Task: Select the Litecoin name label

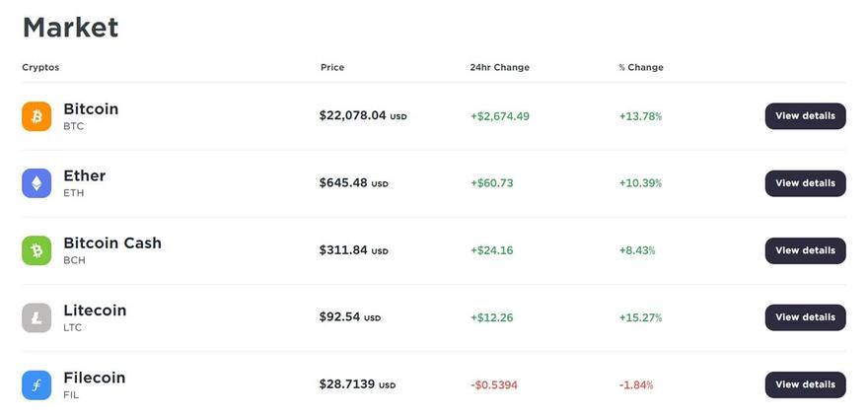Action: [95, 310]
